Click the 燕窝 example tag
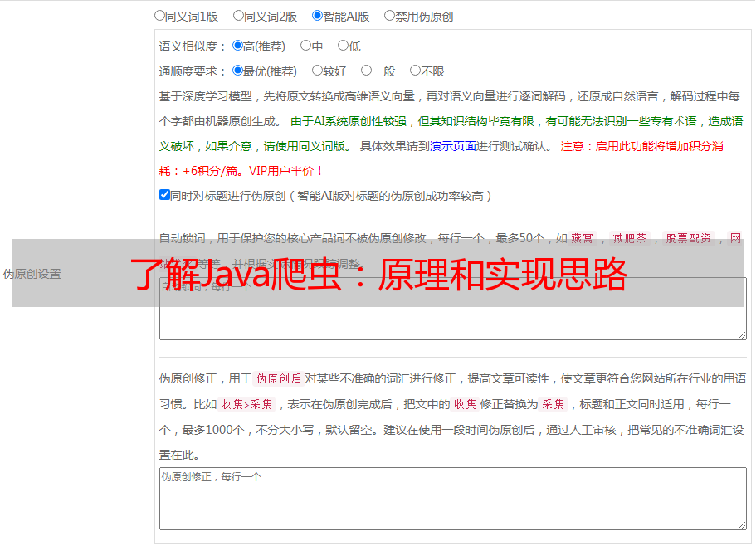The image size is (756, 546). [582, 238]
